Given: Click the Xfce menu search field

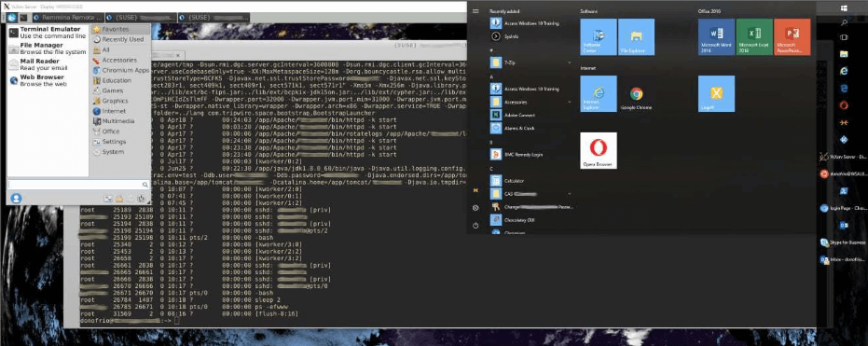Looking at the screenshot, I should [78, 185].
